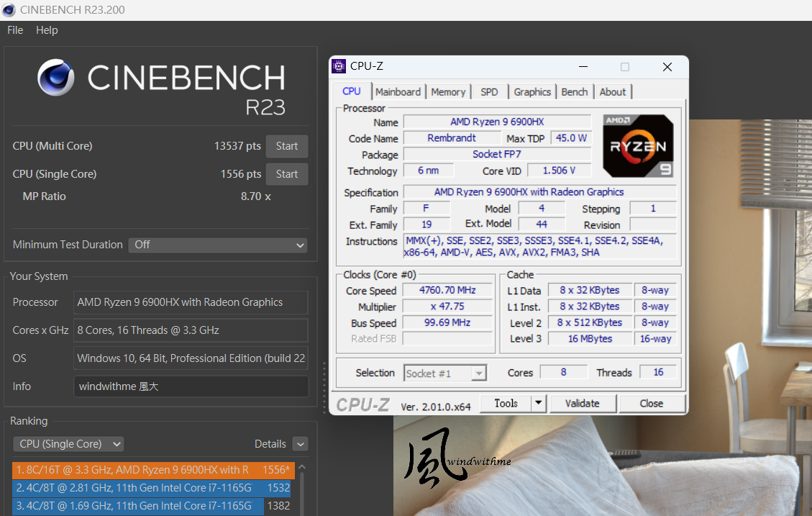Open the Help menu
812x516 pixels.
click(x=47, y=30)
